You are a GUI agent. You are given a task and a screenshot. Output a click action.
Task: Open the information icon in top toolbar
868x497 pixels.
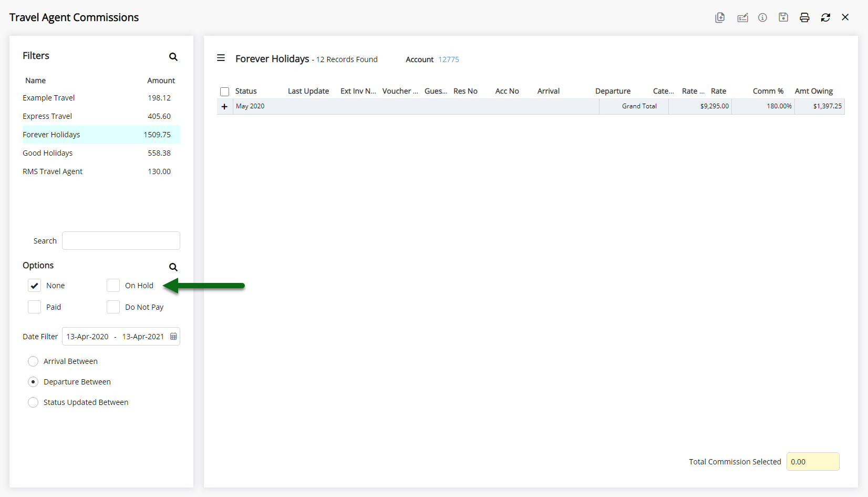762,17
